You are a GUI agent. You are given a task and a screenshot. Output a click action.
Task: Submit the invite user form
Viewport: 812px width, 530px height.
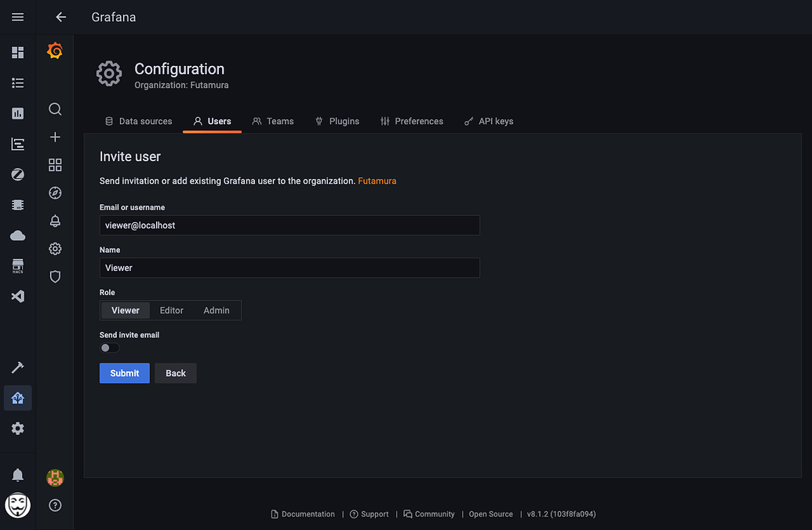(x=124, y=373)
